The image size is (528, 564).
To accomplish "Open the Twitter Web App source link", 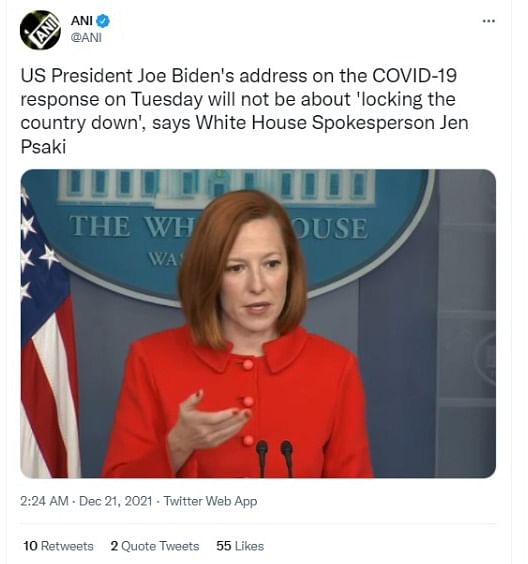I will coord(210,501).
